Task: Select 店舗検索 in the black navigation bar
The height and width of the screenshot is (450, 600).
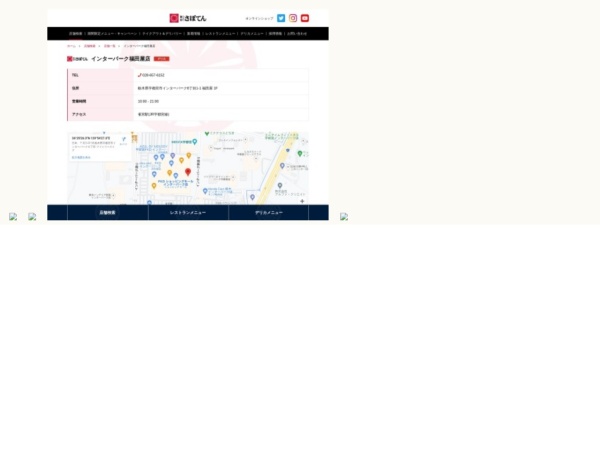Action: point(75,34)
